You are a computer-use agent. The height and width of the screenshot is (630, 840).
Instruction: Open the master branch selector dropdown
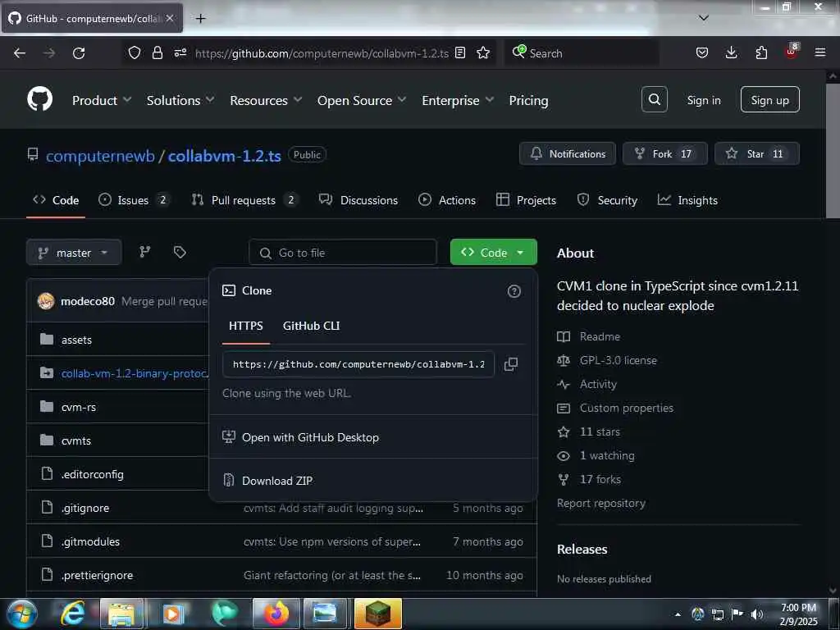pyautogui.click(x=74, y=253)
